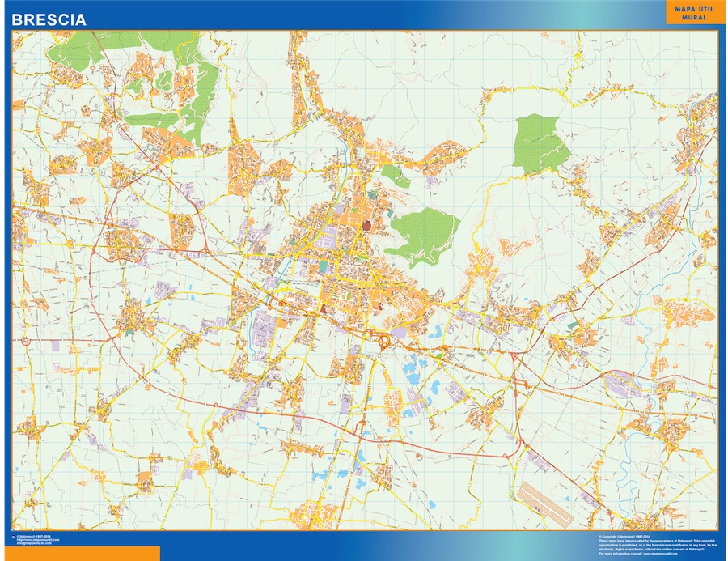Click the orange bar at the bottom left

tap(79, 554)
